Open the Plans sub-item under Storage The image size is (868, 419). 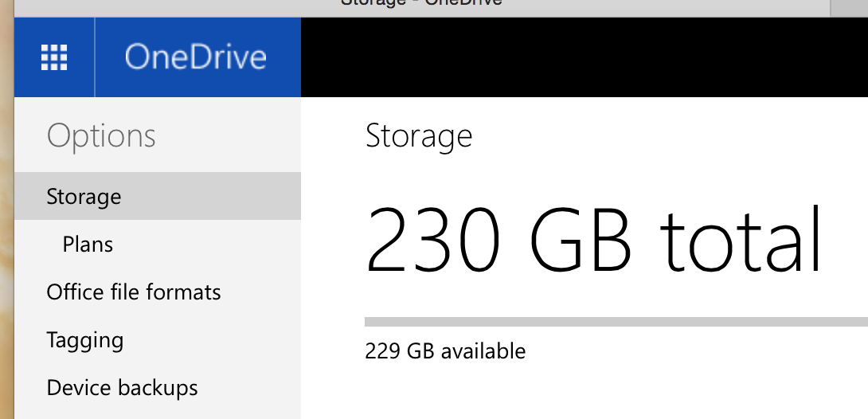(88, 244)
